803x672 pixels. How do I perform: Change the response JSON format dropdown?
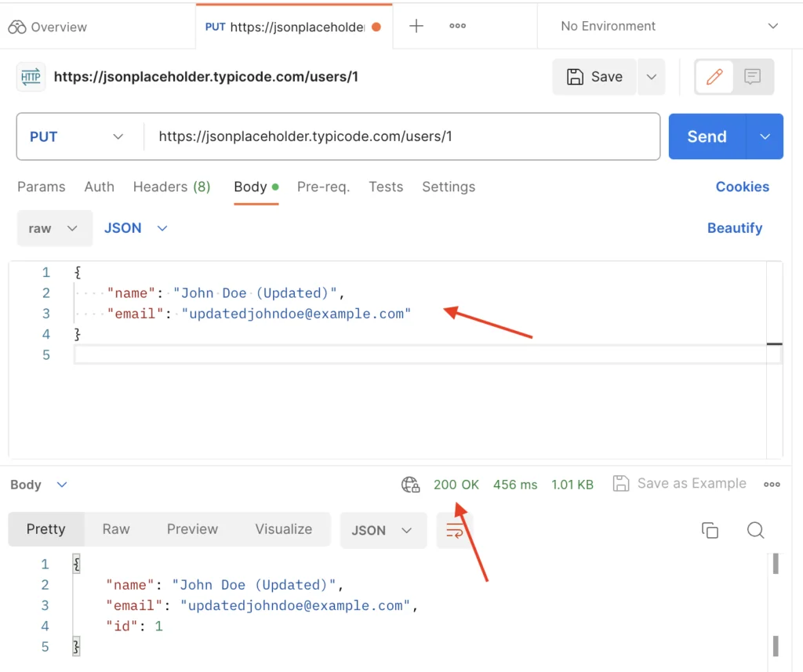(x=383, y=531)
